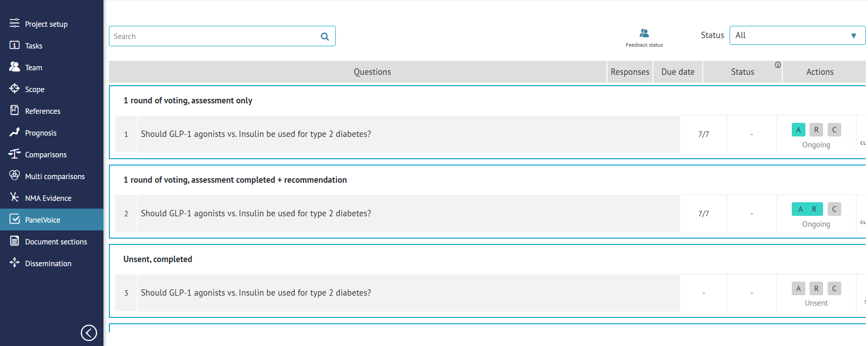Switch to the Comparisons menu item

pos(45,155)
